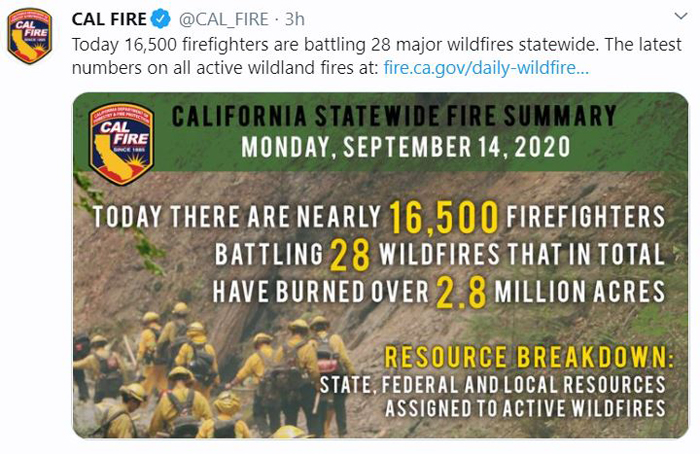Click the CAL FIRE shield logo in image
This screenshot has height=454, width=700.
[121, 144]
